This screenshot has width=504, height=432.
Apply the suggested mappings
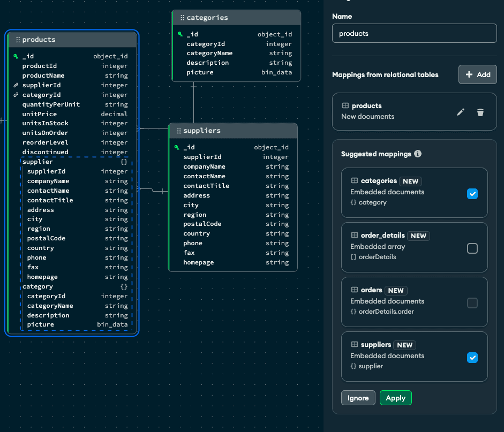[x=395, y=398]
